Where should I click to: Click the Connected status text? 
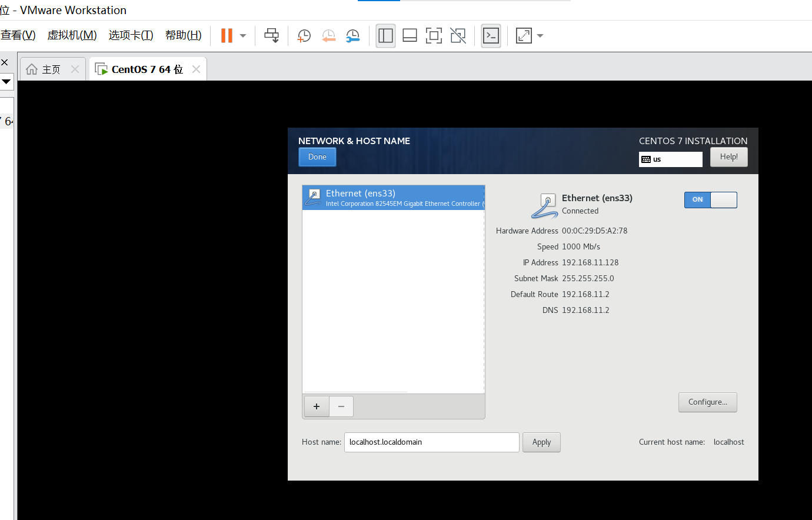pyautogui.click(x=580, y=211)
